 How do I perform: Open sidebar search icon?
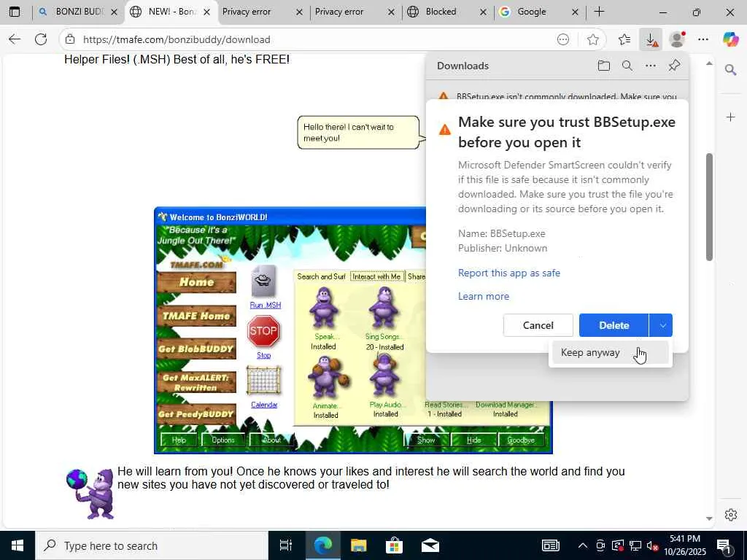coord(730,71)
